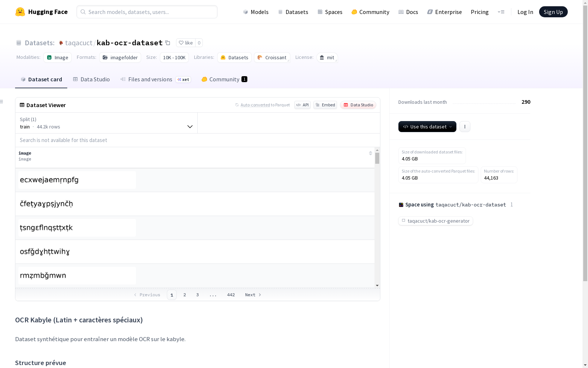Image resolution: width=588 pixels, height=368 pixels.
Task: Go to page 3 of the viewer
Action: click(x=197, y=295)
